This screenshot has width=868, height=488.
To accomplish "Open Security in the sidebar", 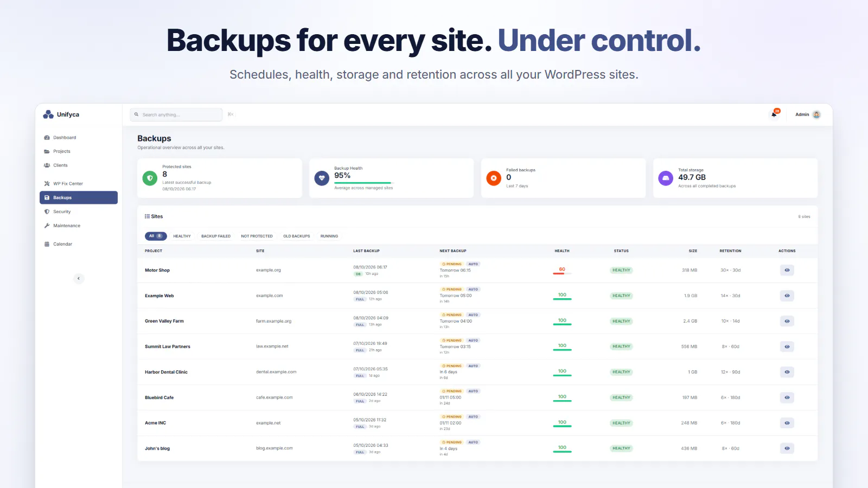I will pos(79,211).
